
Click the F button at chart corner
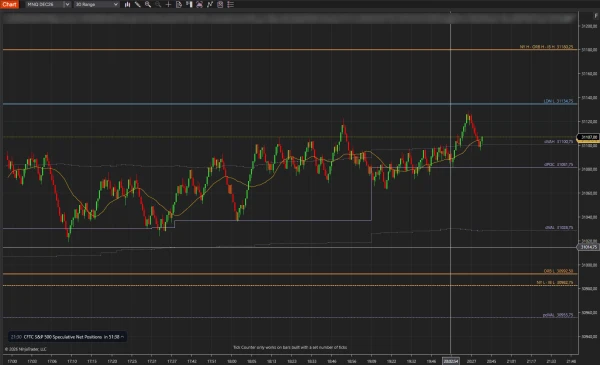[596, 16]
